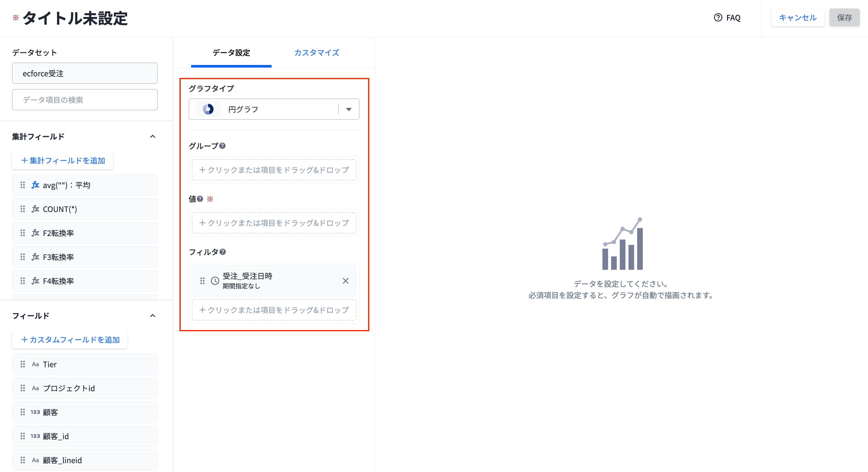Image resolution: width=868 pixels, height=472 pixels.
Task: Click the フィルタ add drop zone placeholder
Action: click(x=274, y=310)
